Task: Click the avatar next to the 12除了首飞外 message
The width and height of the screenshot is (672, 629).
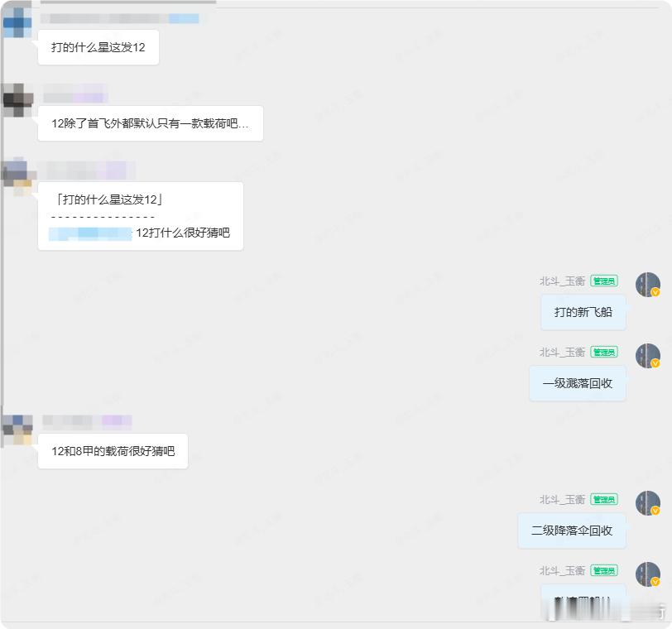Action: (17, 99)
